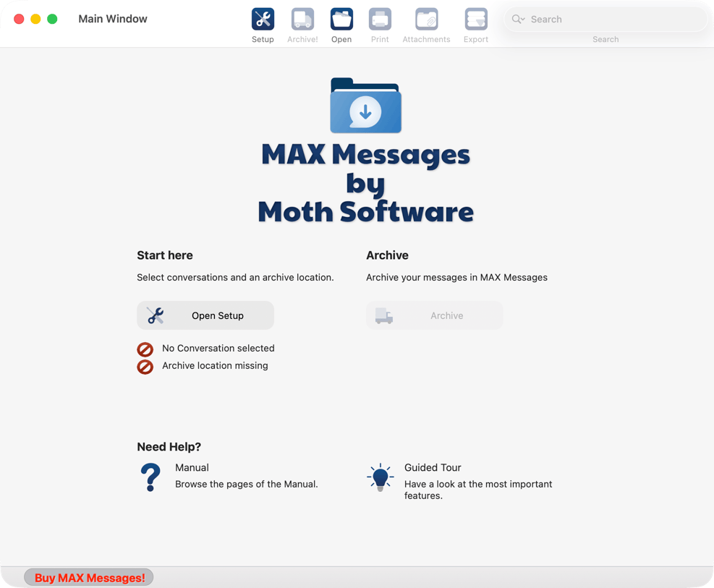The height and width of the screenshot is (588, 714).
Task: Start the Guided Tour link
Action: pos(433,467)
